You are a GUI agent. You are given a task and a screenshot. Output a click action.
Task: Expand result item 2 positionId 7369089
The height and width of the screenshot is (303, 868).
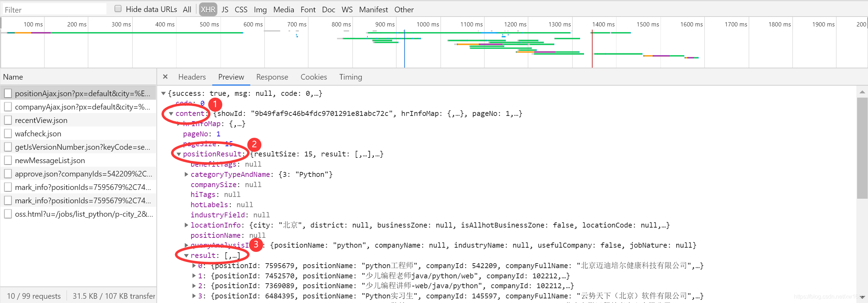click(194, 286)
